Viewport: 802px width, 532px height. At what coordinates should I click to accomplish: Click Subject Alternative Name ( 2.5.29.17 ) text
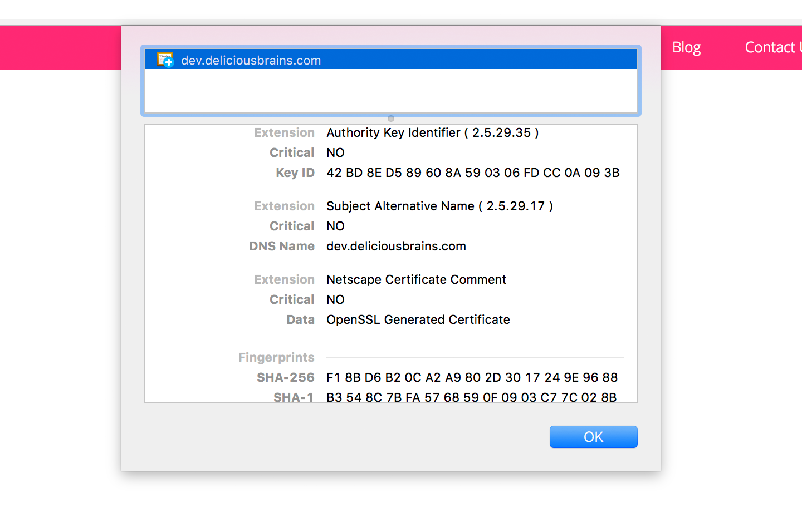(x=439, y=206)
